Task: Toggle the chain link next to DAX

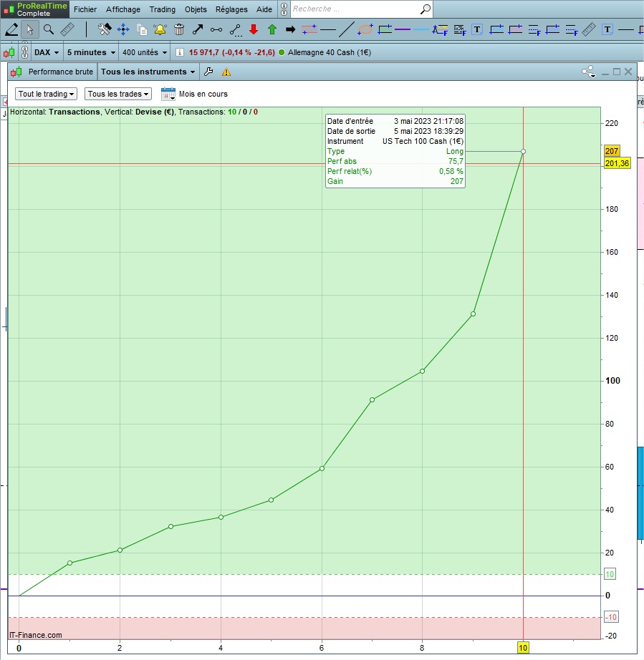Action: click(24, 52)
